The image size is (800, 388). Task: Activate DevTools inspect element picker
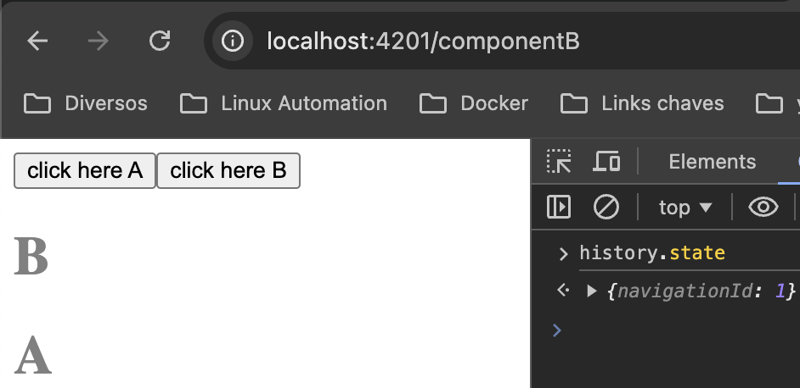[559, 161]
